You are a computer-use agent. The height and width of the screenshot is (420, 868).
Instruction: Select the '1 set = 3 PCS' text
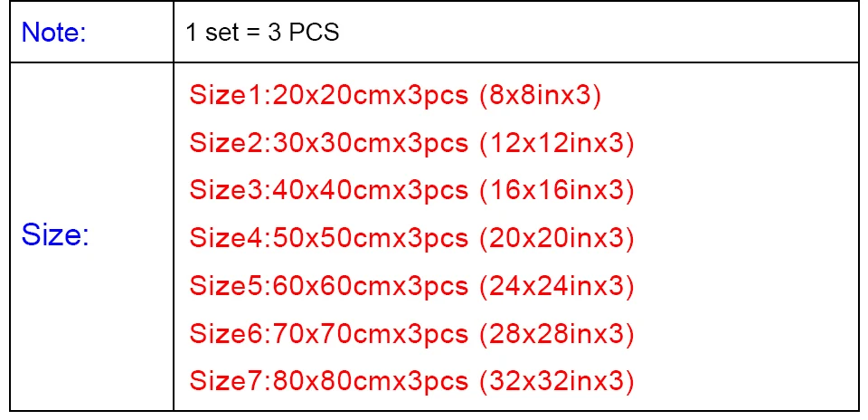[262, 33]
